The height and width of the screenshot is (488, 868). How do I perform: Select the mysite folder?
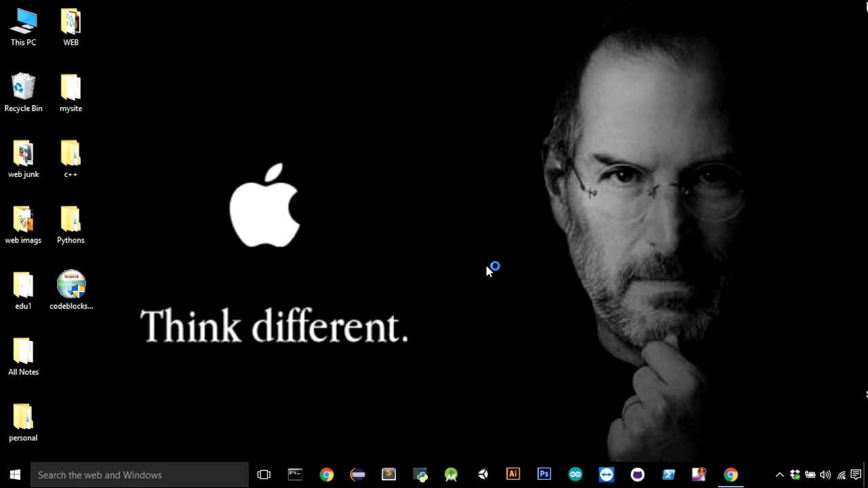71,93
